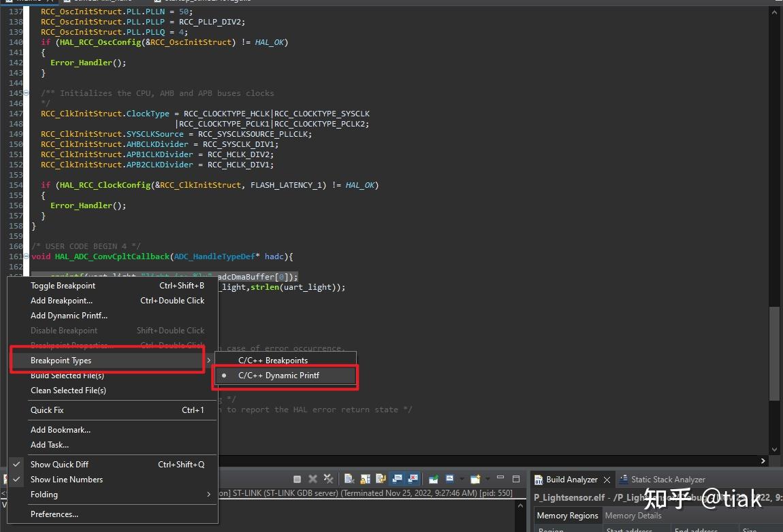Open the Open Console dropdown arrow
The image size is (783, 532).
click(x=488, y=478)
